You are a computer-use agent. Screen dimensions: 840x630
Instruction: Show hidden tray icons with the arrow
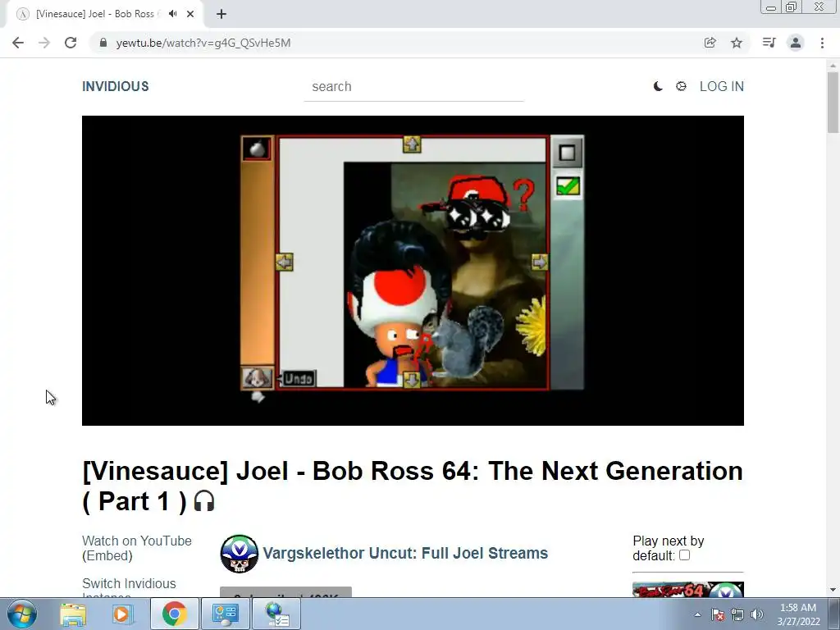click(x=697, y=614)
